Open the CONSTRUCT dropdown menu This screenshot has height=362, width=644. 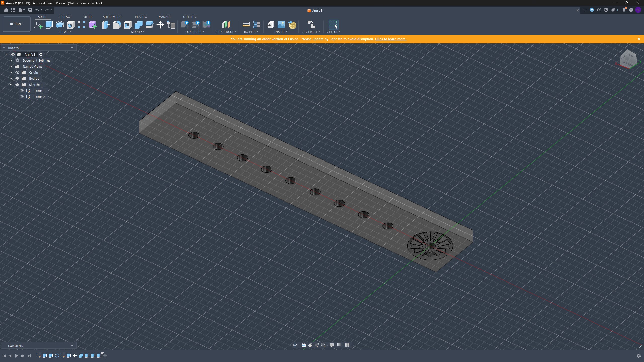pos(226,32)
